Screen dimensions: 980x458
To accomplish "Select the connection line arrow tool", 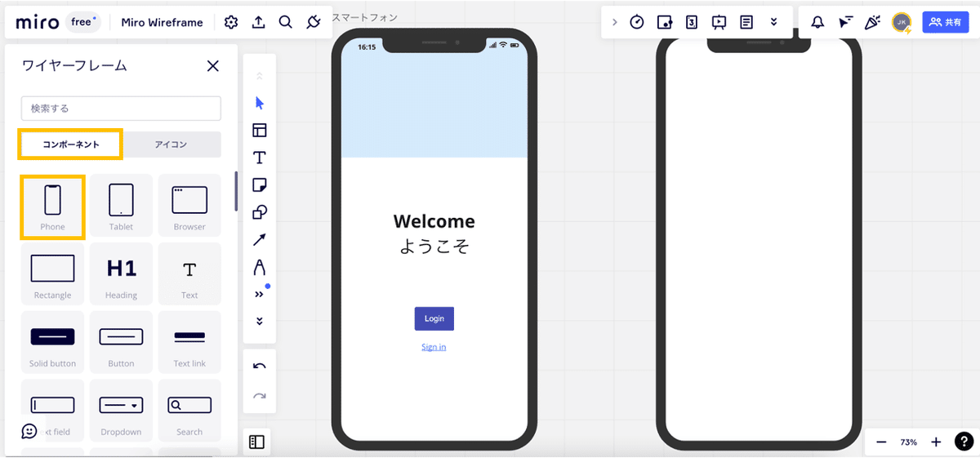I will coord(260,240).
